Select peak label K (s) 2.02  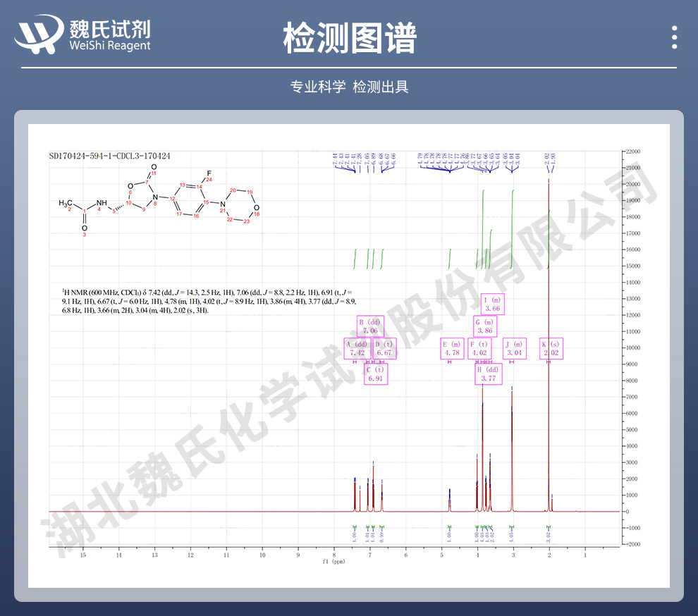click(551, 348)
